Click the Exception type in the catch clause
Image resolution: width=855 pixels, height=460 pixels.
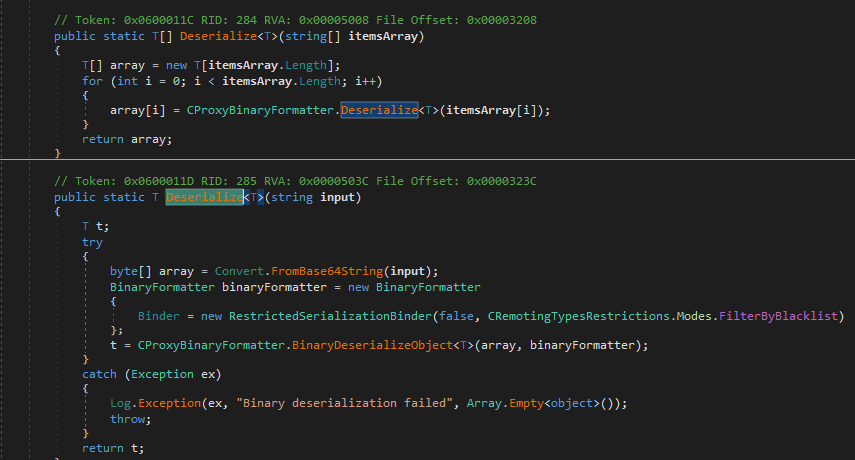162,374
